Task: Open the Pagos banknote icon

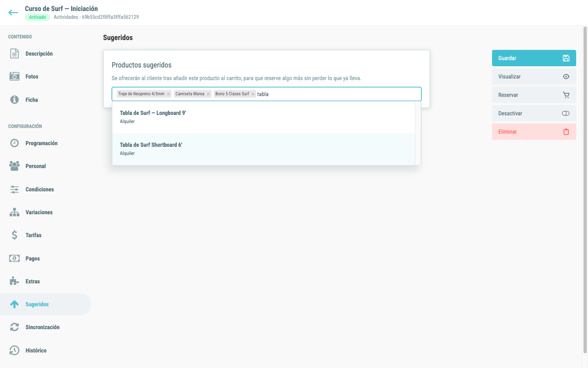Action: click(14, 258)
